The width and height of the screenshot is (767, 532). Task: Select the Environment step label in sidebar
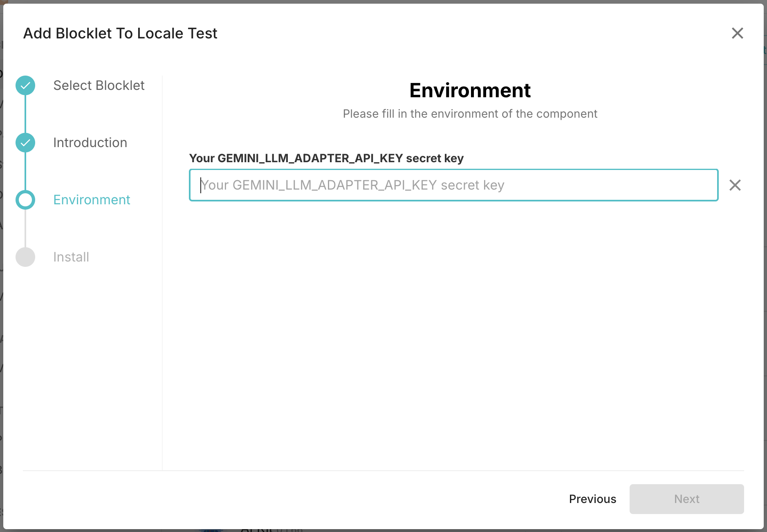tap(92, 200)
